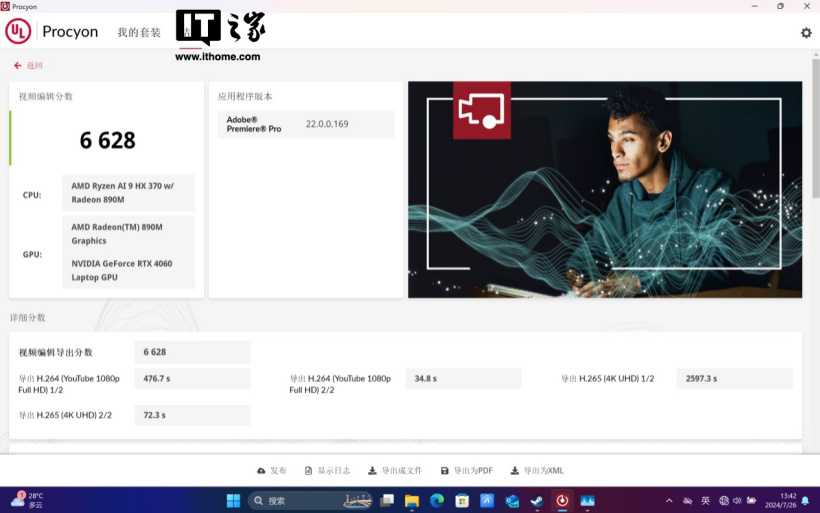
Task: Open Microsoft Store from the taskbar
Action: [x=462, y=500]
